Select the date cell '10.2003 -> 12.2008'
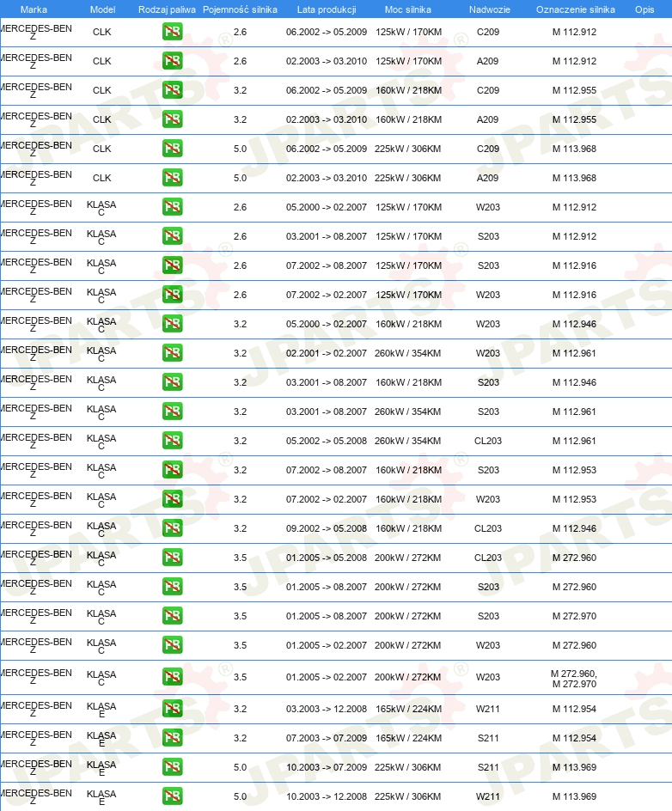Image resolution: width=672 pixels, height=811 pixels. (327, 796)
